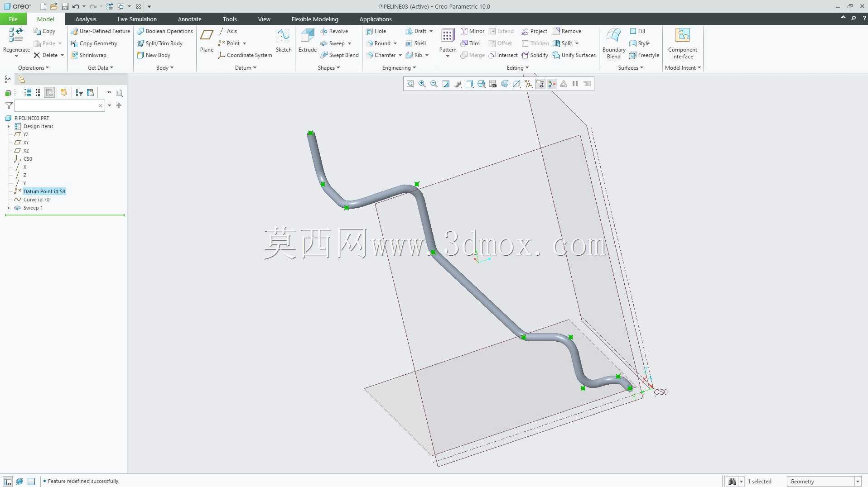Expand the Design Items node
This screenshot has width=868, height=487.
[x=9, y=126]
